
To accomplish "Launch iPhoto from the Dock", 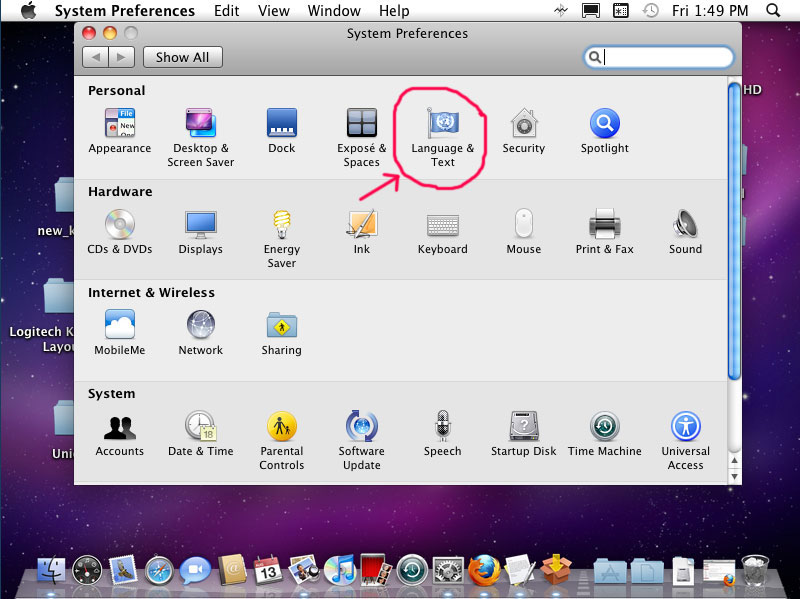I will pos(304,570).
